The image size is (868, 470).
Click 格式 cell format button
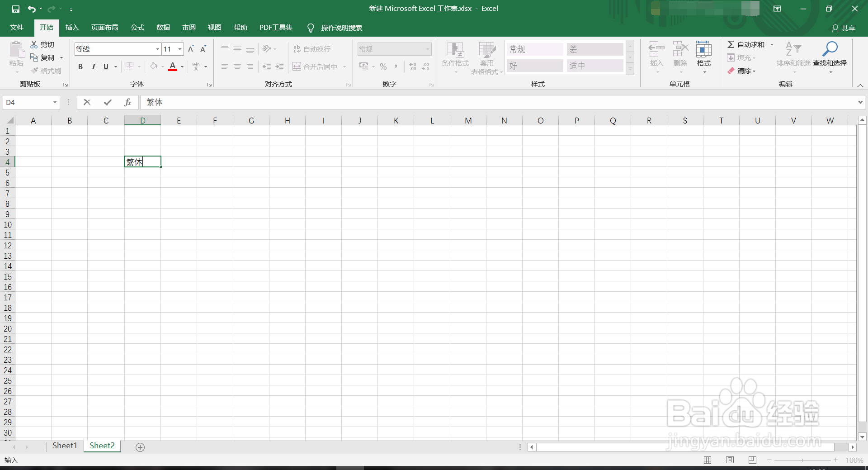704,57
